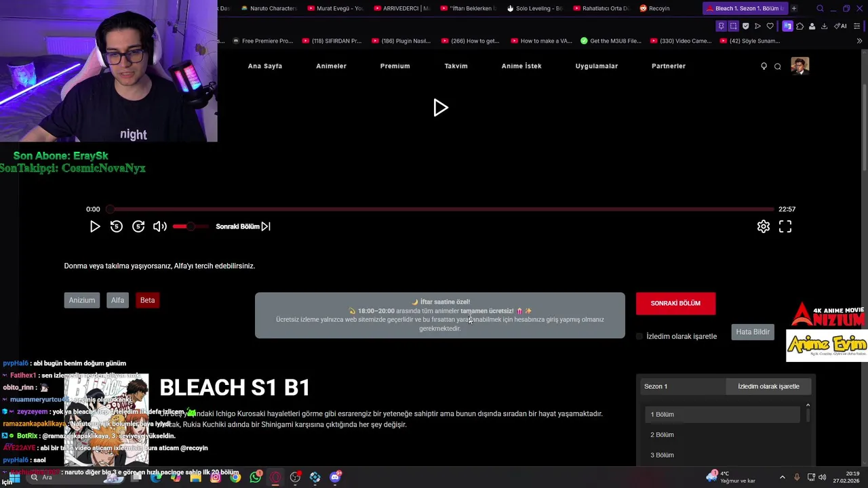
Task: Open the extensions puzzle icon
Action: [x=800, y=26]
